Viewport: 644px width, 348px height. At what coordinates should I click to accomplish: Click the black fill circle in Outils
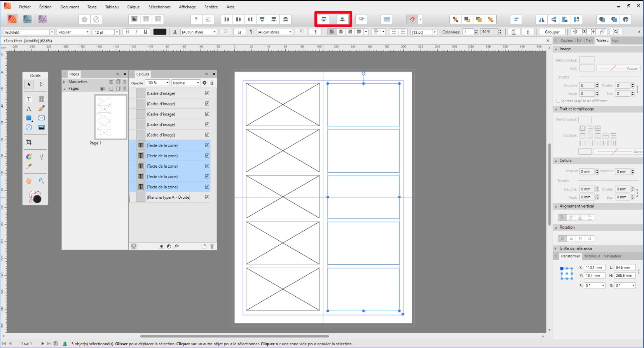pyautogui.click(x=37, y=199)
